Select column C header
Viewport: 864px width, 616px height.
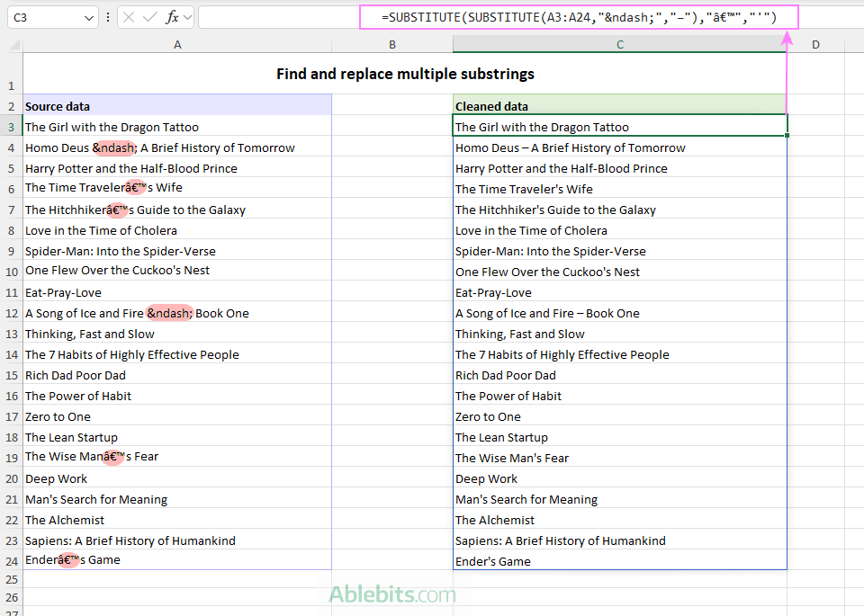pos(620,45)
